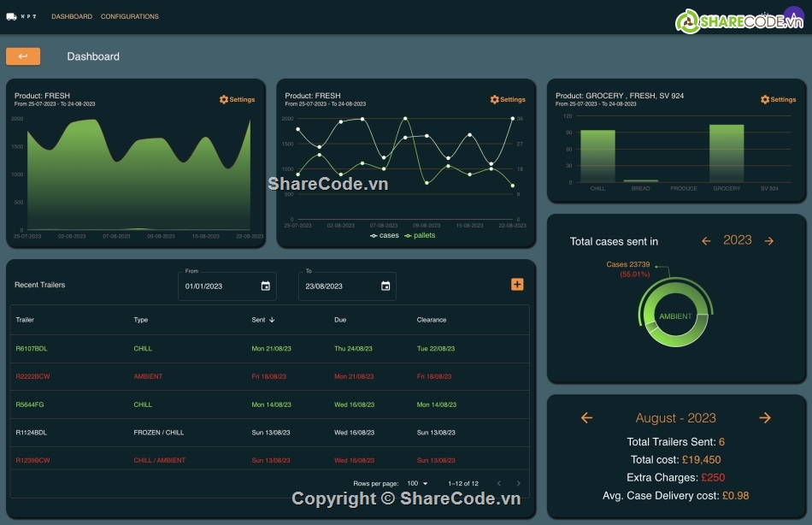812x525 pixels.
Task: Open calendar picker for To date
Action: (x=385, y=286)
